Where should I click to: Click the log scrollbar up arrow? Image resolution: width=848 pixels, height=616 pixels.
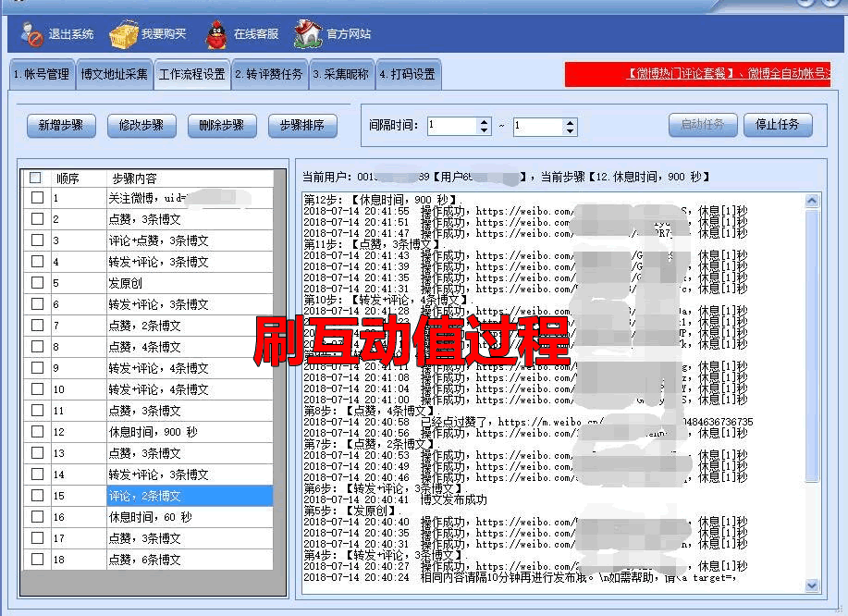point(812,201)
